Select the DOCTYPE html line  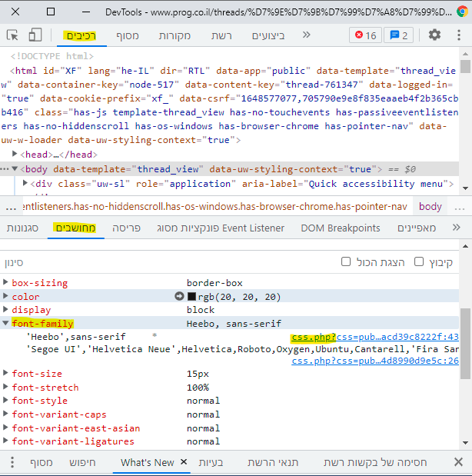(x=52, y=56)
